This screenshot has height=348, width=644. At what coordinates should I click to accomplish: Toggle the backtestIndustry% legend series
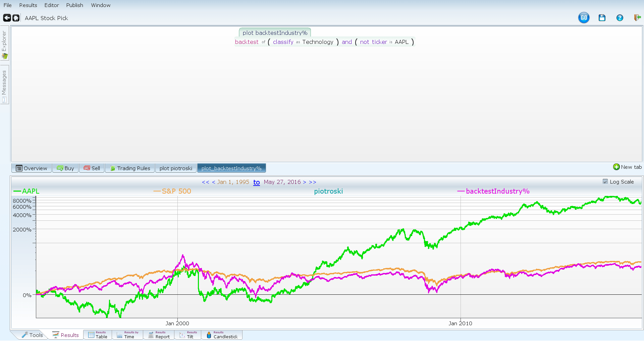493,191
